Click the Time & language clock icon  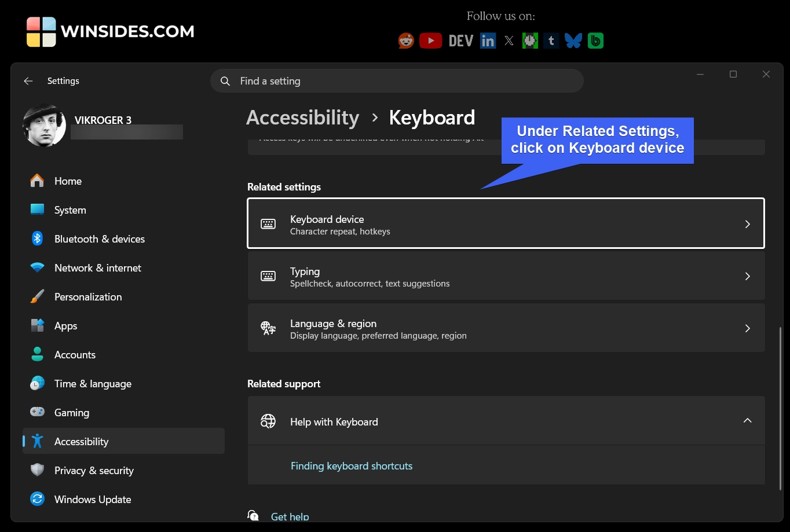point(37,383)
